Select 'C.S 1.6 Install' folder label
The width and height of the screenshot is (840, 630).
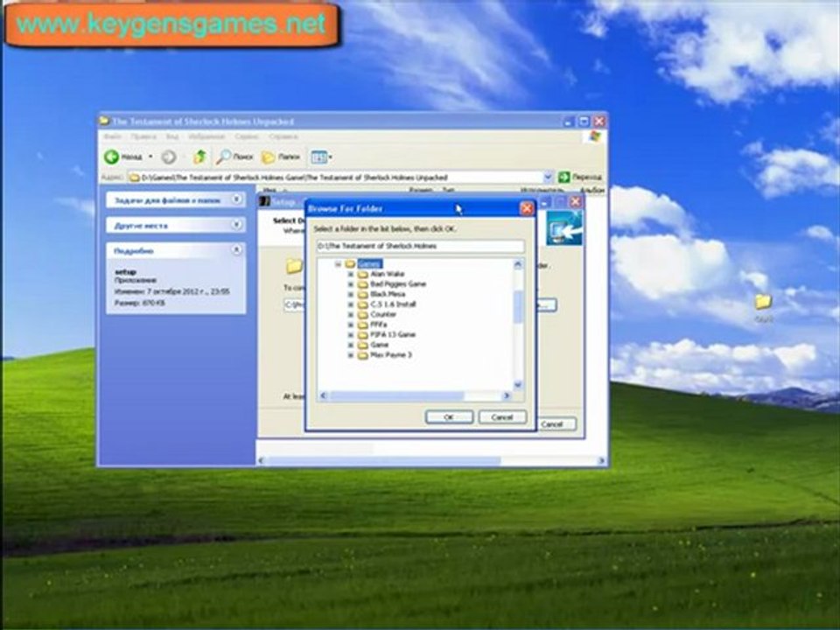tap(393, 304)
